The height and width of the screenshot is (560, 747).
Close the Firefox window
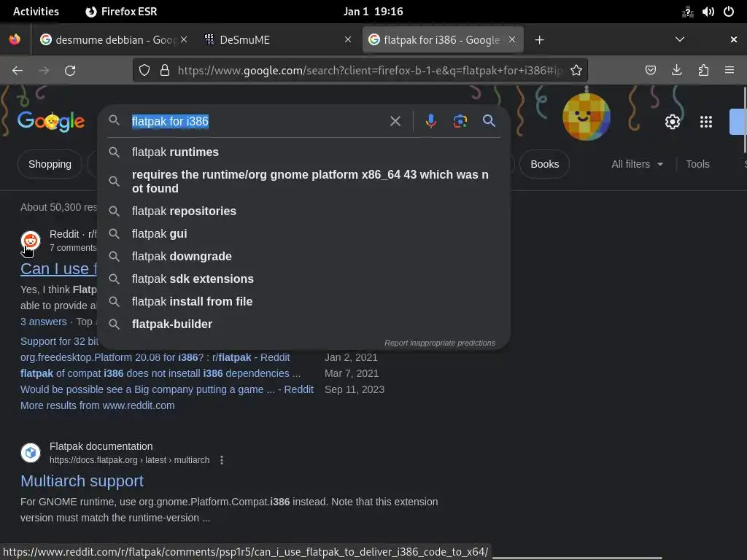(x=734, y=39)
